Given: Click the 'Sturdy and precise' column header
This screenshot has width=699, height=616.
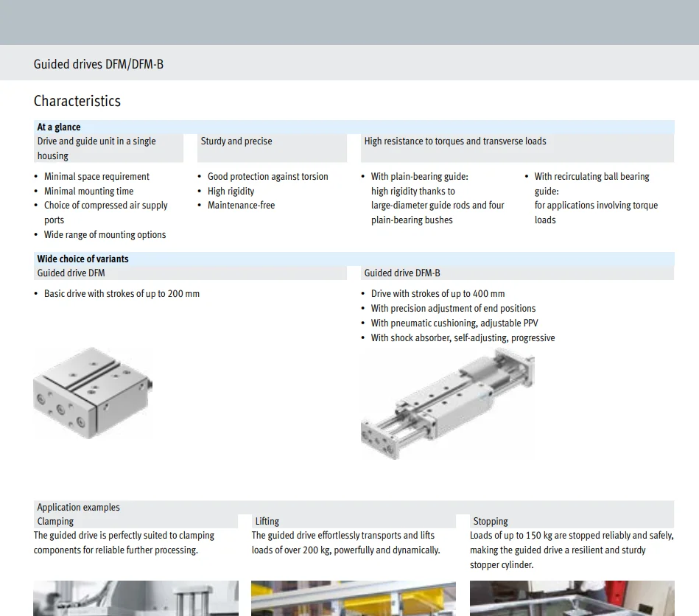Looking at the screenshot, I should click(x=236, y=141).
